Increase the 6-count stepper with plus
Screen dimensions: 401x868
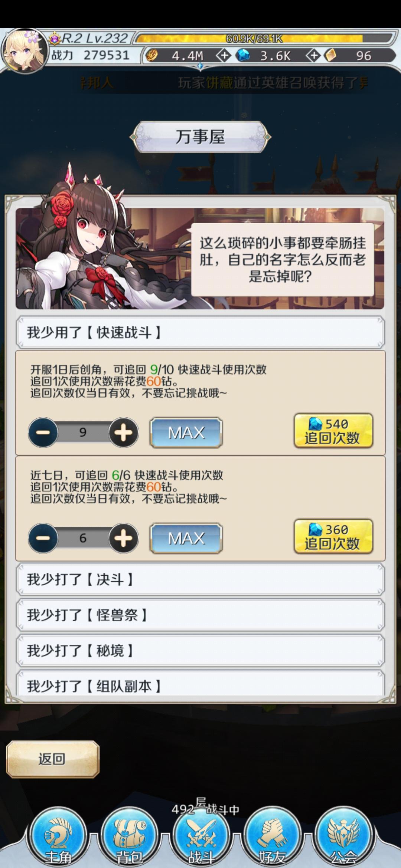123,538
